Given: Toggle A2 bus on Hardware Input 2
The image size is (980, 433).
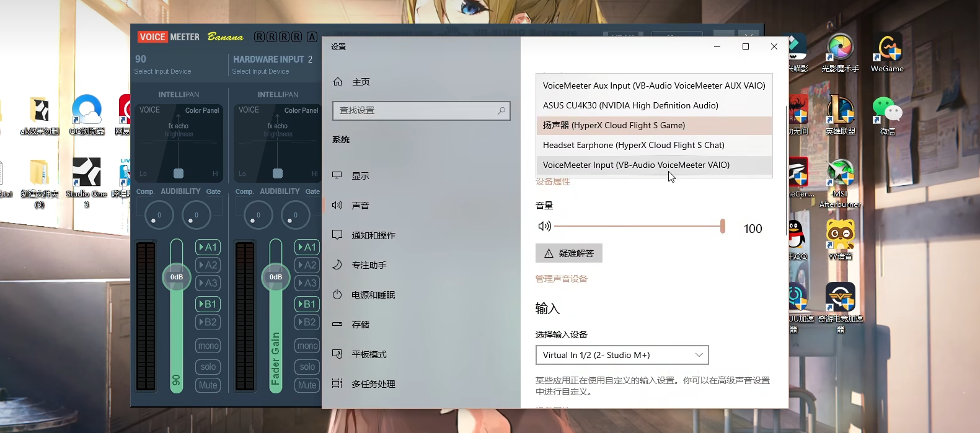Looking at the screenshot, I should 307,265.
